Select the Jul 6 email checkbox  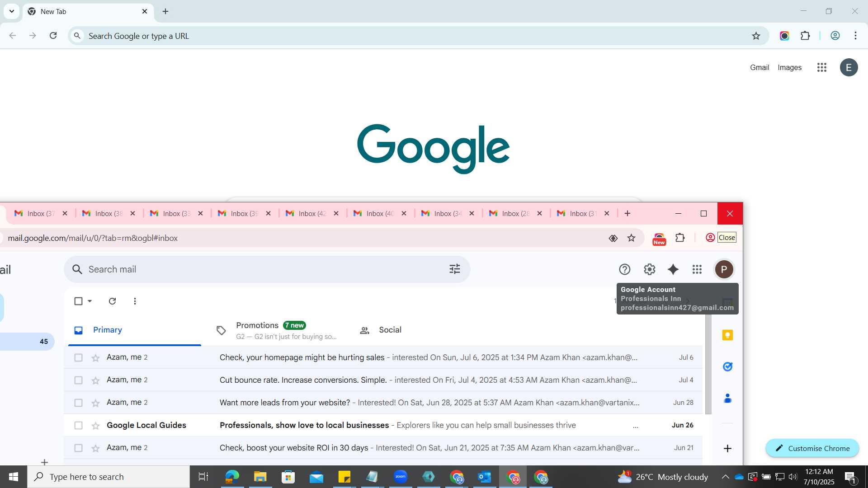[78, 357]
